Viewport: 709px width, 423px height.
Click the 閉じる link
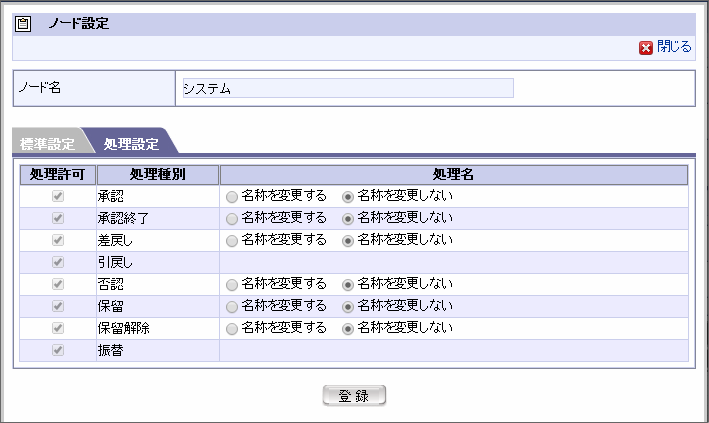click(x=674, y=47)
